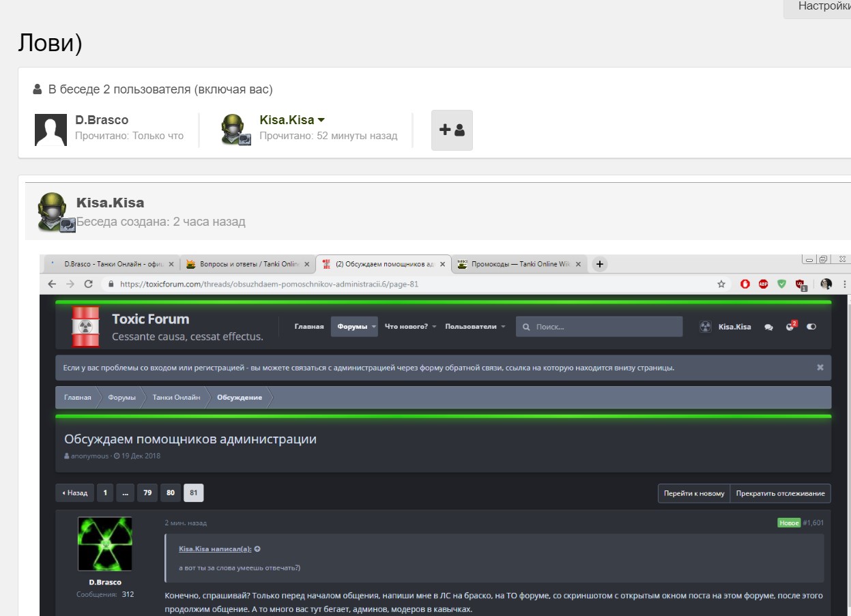Open Kisa.Kisa author name in message header

[x=110, y=203]
